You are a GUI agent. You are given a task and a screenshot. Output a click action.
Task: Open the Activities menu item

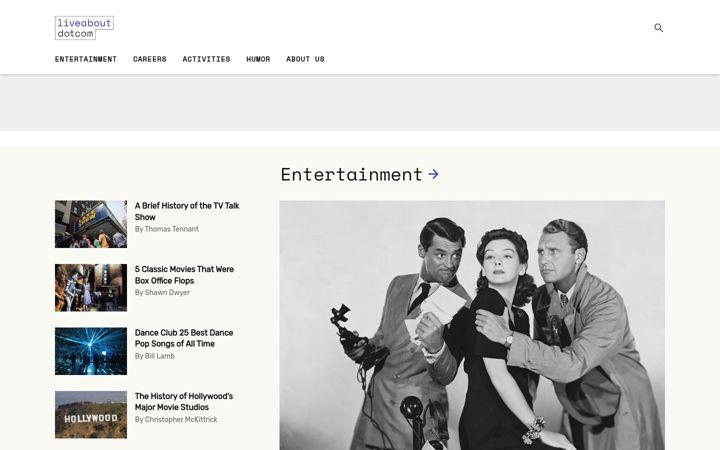pos(206,59)
